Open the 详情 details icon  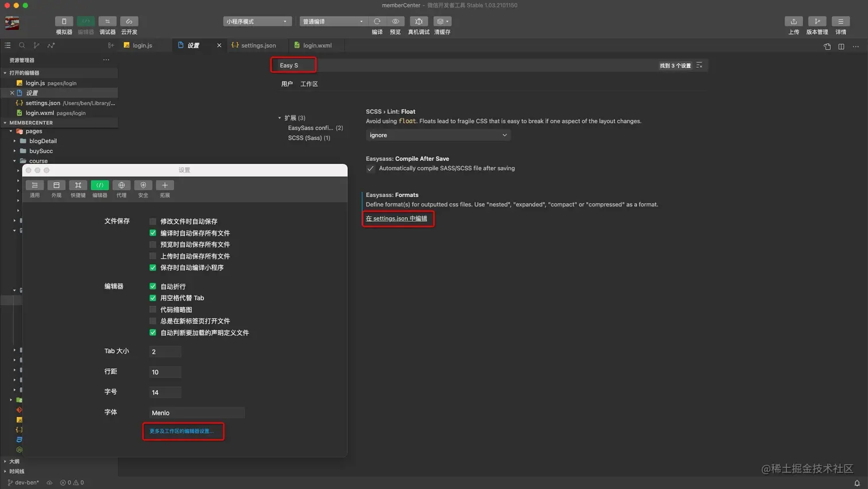[840, 21]
